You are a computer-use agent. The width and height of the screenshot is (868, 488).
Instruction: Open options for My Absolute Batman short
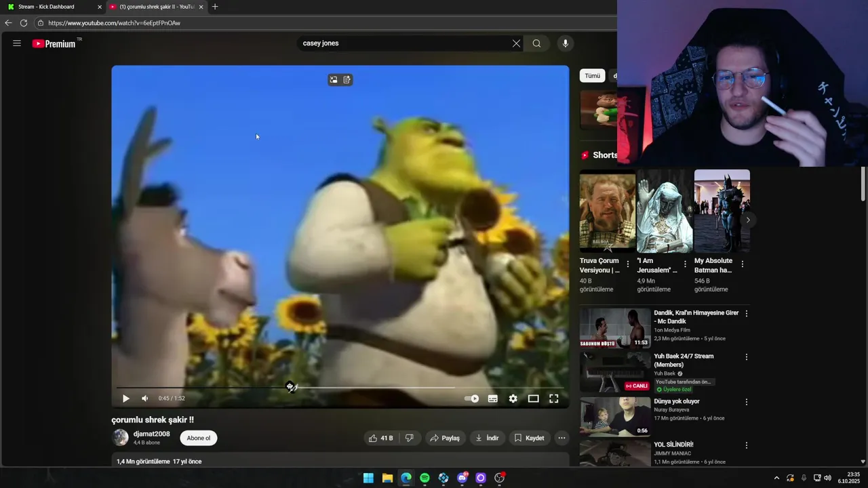pyautogui.click(x=742, y=264)
